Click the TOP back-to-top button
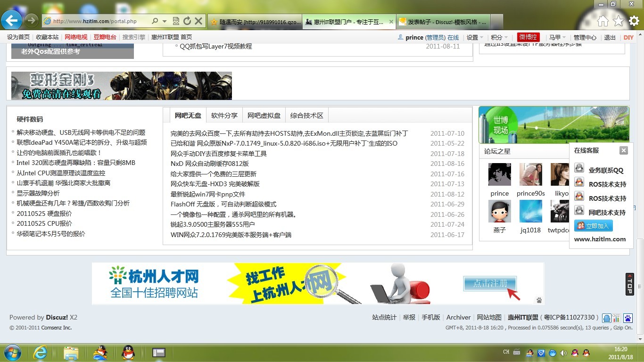Screen dimensions: 644x362 pos(629,284)
